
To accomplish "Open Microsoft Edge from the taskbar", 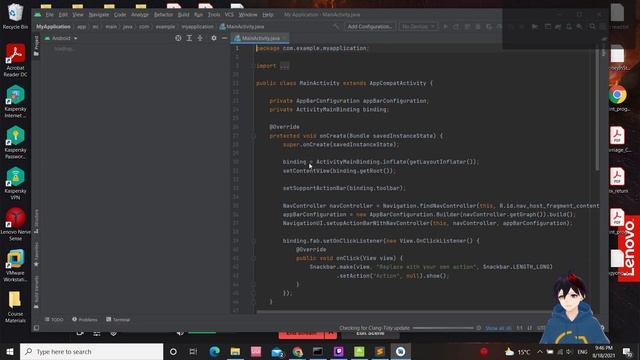I will [214, 351].
